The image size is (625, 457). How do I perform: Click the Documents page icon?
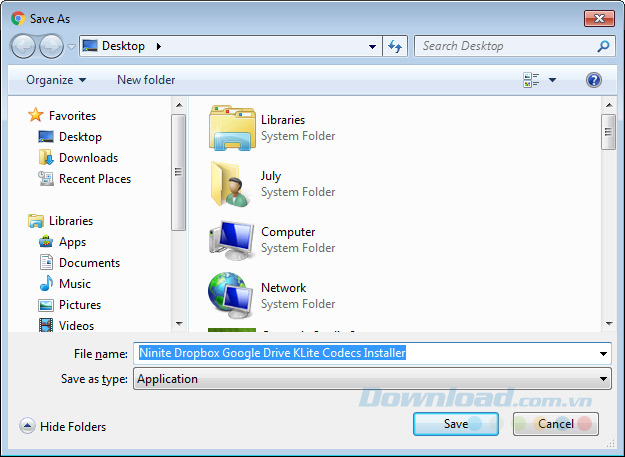point(46,263)
